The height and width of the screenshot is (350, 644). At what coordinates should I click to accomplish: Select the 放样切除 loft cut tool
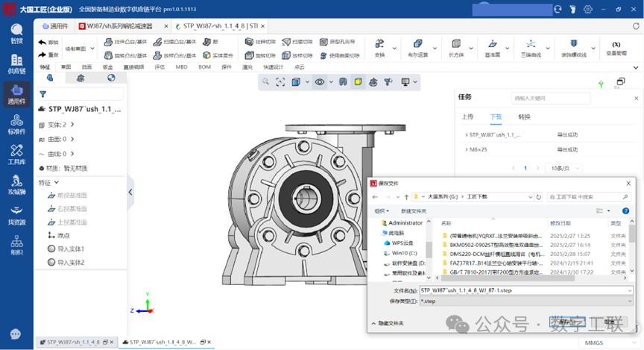297,55
